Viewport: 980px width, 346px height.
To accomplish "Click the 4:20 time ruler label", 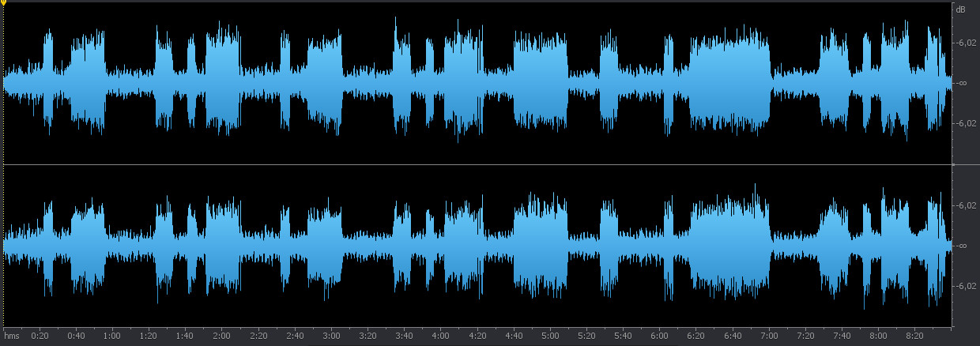I will point(477,335).
